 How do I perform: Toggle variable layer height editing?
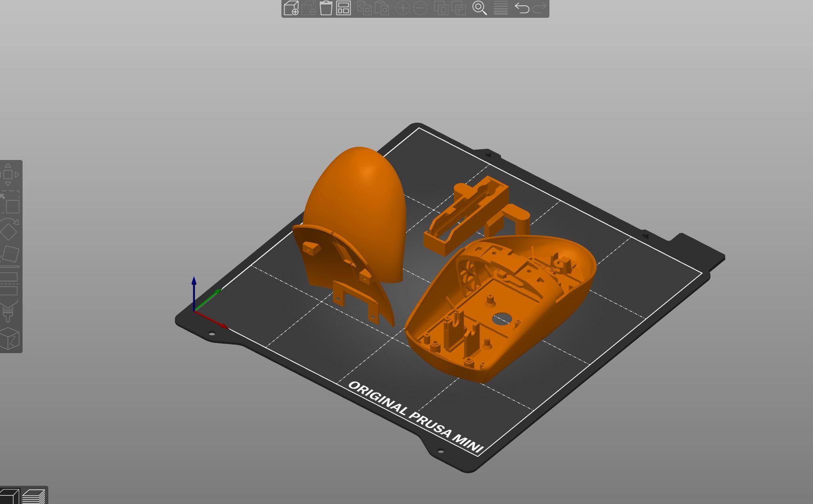tap(501, 8)
